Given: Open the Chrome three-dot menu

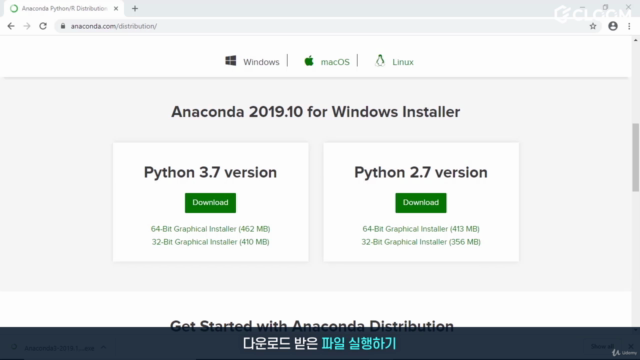Looking at the screenshot, I should [x=629, y=26].
